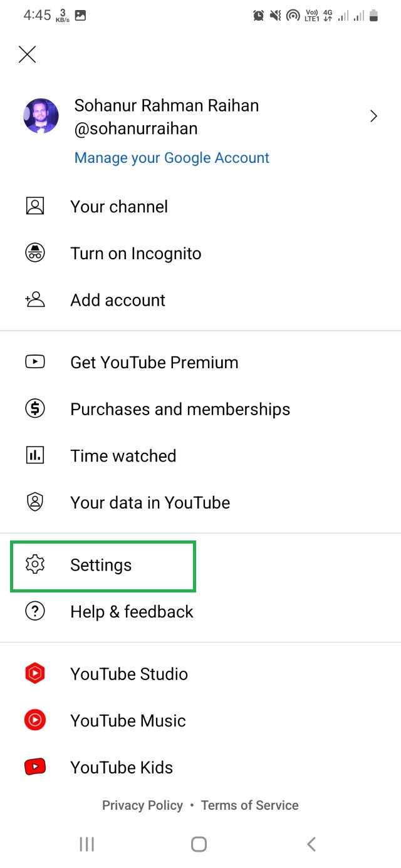Screen dimensions: 401x868
Task: Tap the YouTube Kids icon
Action: click(35, 767)
